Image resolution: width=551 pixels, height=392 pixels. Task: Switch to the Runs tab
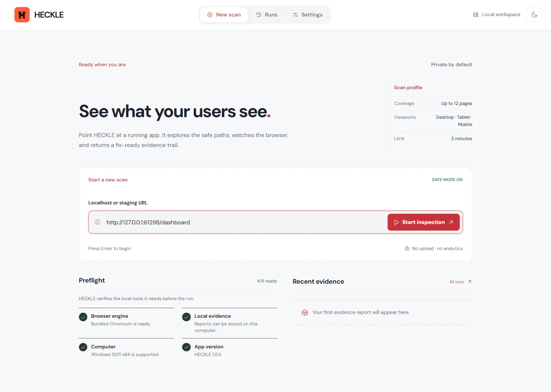tap(267, 15)
